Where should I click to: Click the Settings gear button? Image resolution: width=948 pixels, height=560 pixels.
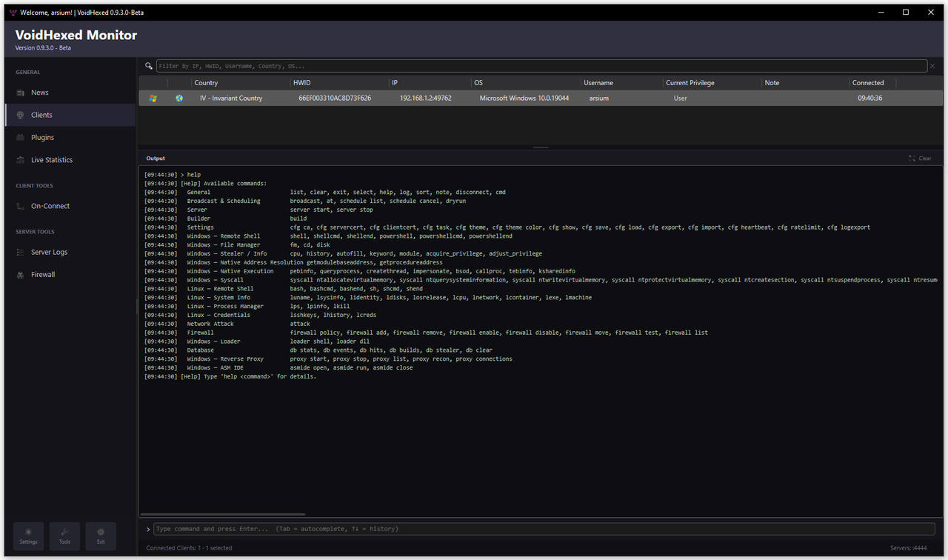(28, 536)
